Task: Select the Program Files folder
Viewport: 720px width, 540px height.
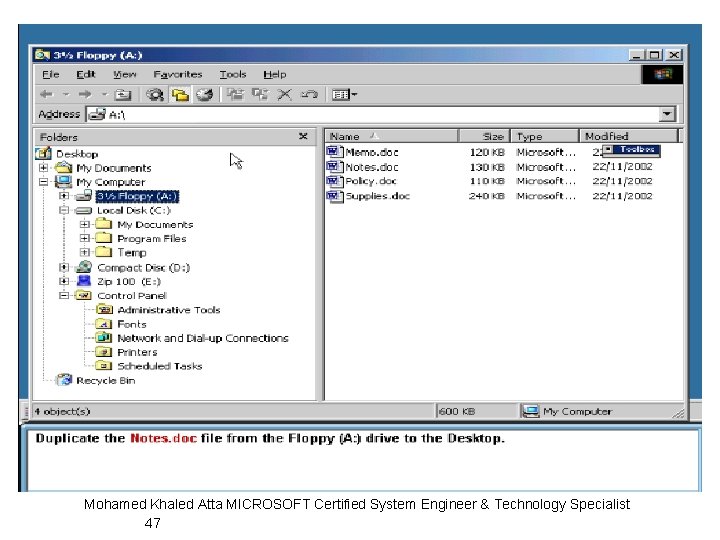Action: [x=152, y=239]
